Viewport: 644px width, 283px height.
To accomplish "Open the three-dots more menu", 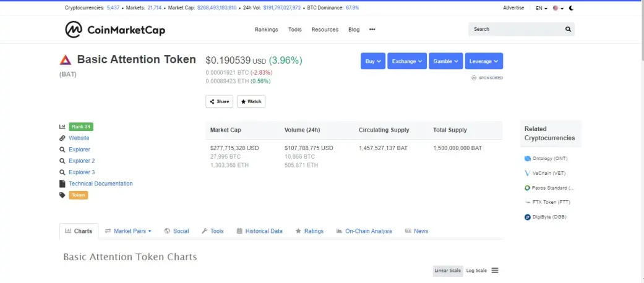I will pos(372,30).
